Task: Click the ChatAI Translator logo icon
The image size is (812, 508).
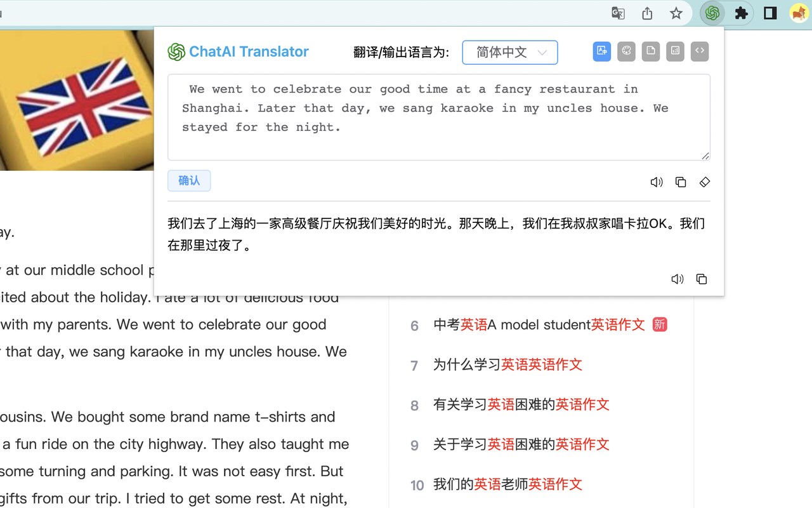Action: [x=176, y=52]
